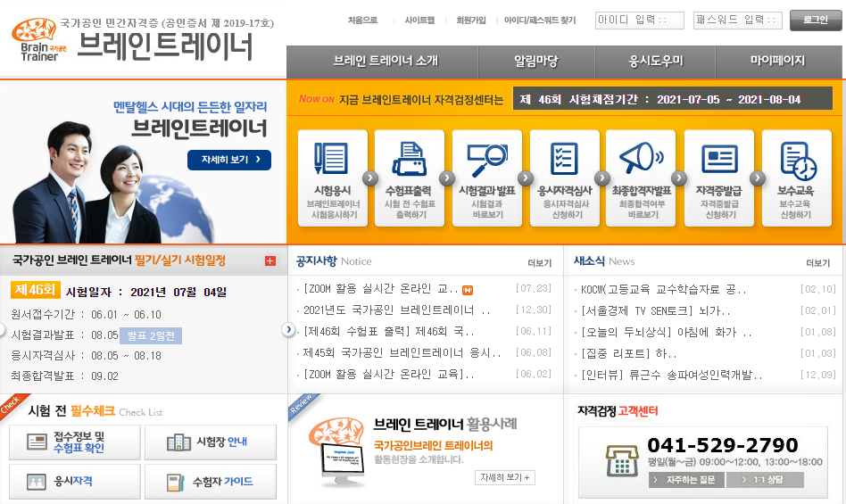Open the 1:1 상담 button

point(765,480)
